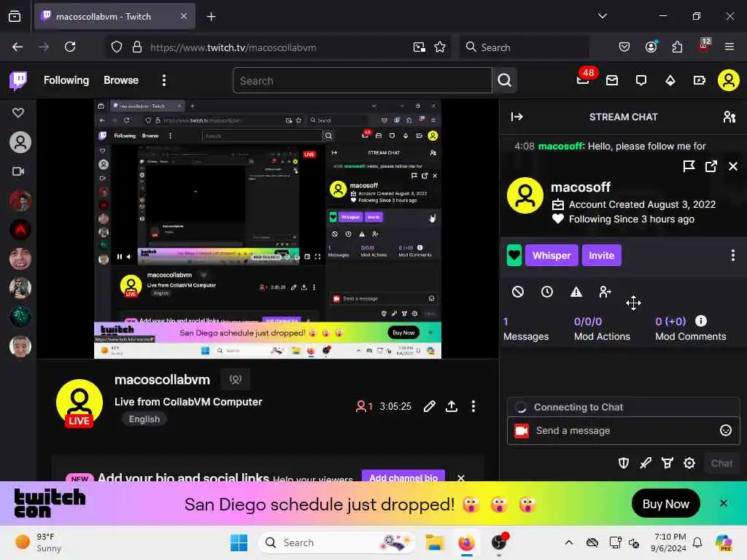Open the Firefox extensions puzzle icon
The width and height of the screenshot is (747, 560).
coord(677,47)
